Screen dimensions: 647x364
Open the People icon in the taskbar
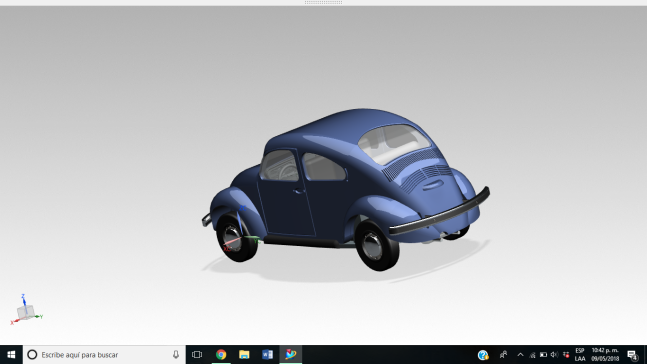503,355
